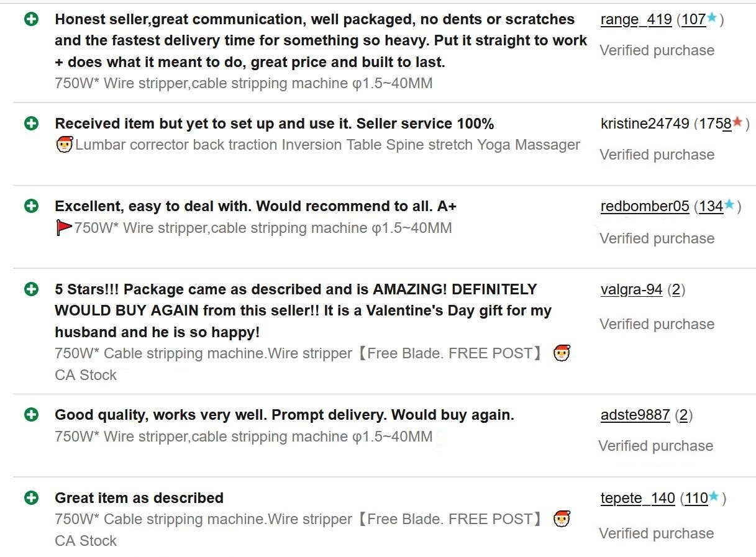This screenshot has width=756, height=557.
Task: Go to tepete_140's profile
Action: click(x=637, y=499)
